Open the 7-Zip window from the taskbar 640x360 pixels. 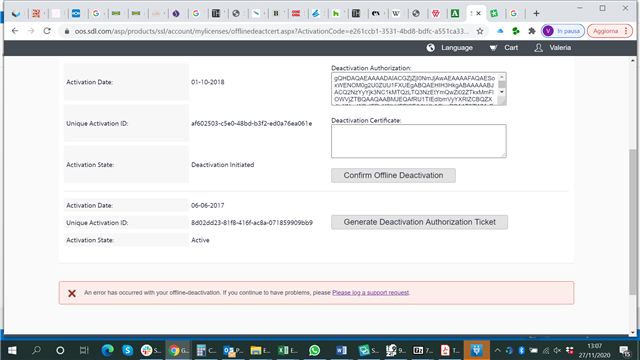(x=422, y=350)
